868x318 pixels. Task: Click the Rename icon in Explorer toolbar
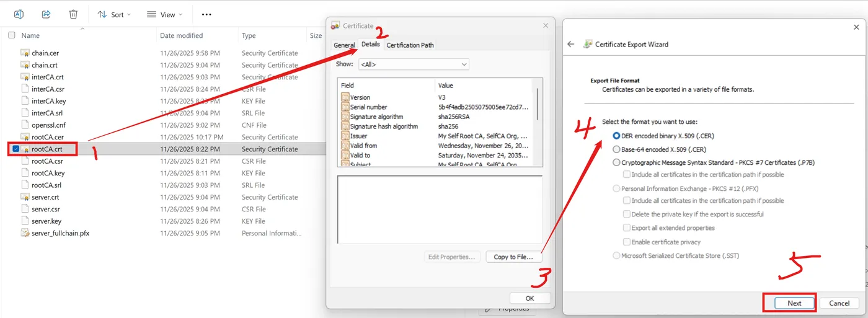pyautogui.click(x=19, y=14)
